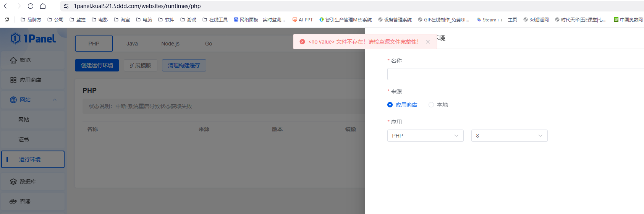Open 淘宝 bookmark folder
Image resolution: width=644 pixels, height=214 pixels.
pos(122,19)
